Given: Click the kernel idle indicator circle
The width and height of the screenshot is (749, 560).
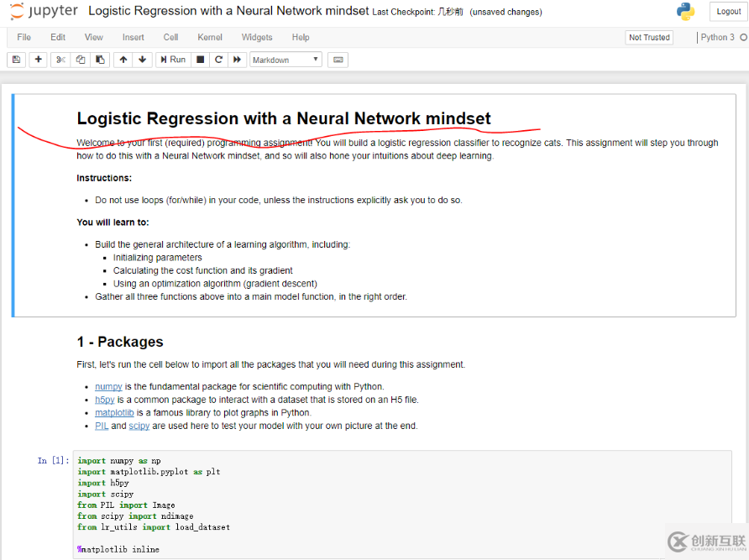Looking at the screenshot, I should (x=743, y=37).
